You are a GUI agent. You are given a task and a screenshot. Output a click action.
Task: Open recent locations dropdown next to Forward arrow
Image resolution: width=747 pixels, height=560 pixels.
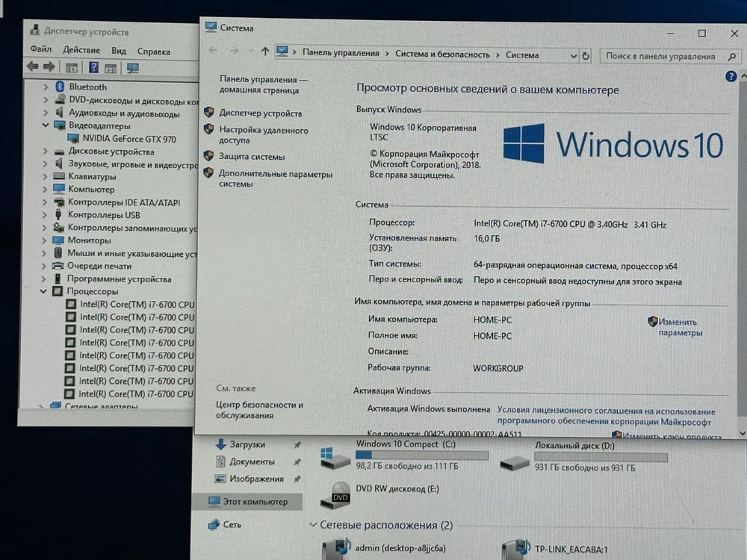(x=250, y=51)
